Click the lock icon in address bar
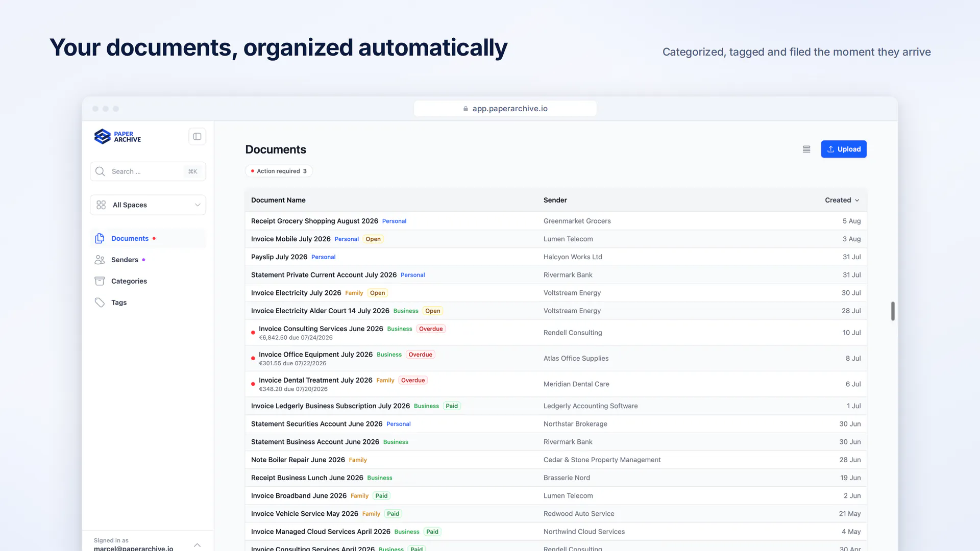 click(465, 109)
